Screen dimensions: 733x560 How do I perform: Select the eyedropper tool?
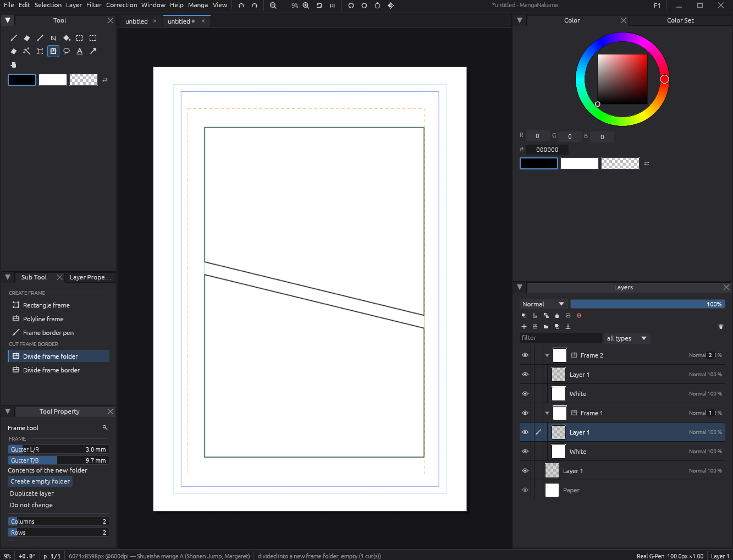tap(93, 51)
